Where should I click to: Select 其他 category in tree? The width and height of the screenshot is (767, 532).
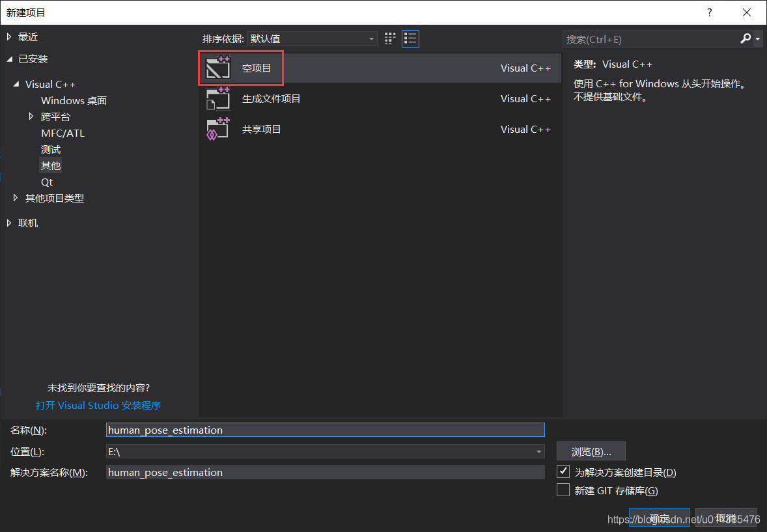click(x=51, y=165)
